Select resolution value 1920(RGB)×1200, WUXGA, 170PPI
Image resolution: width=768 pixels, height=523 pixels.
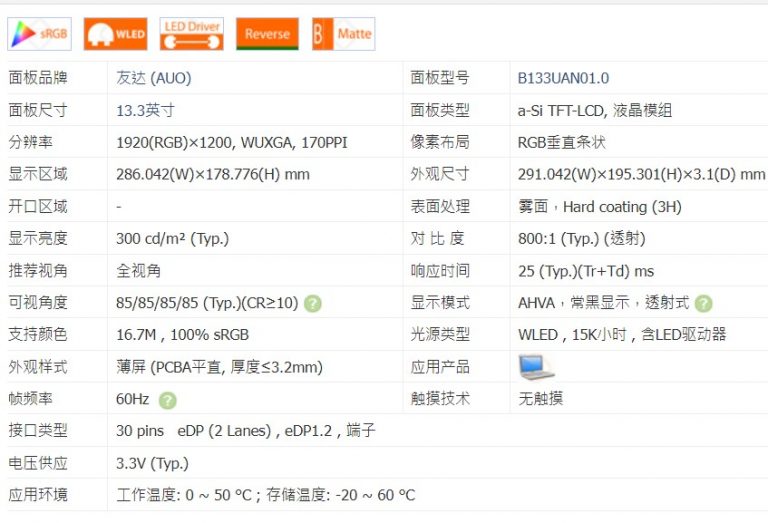coord(232,143)
